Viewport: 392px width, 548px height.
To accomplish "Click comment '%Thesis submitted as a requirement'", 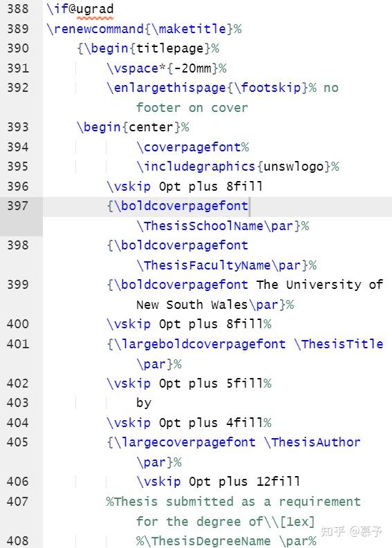I will point(233,502).
